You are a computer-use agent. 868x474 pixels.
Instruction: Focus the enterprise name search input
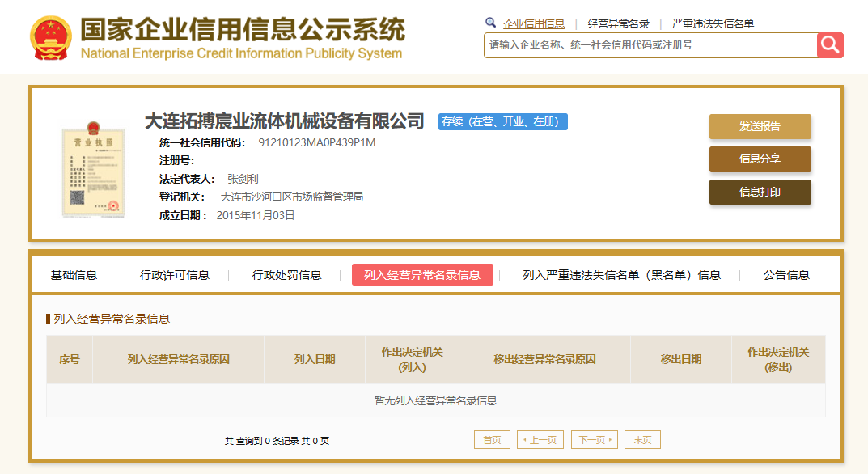click(650, 44)
